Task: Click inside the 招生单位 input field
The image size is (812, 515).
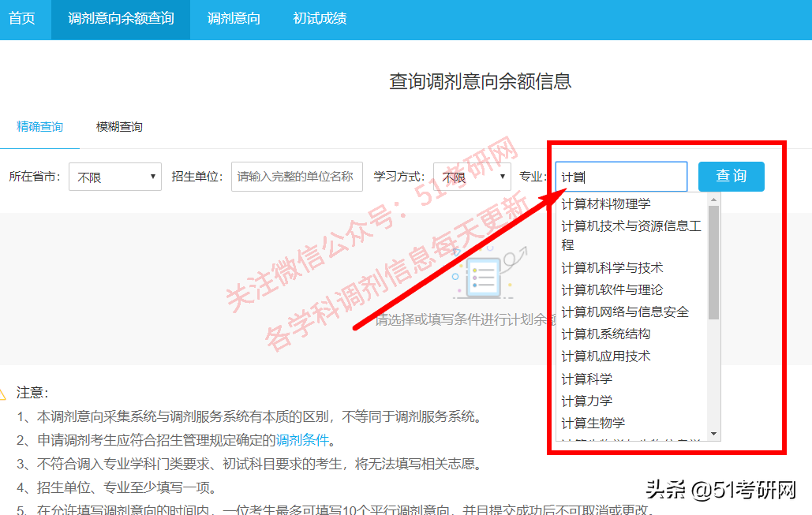Action: tap(296, 177)
